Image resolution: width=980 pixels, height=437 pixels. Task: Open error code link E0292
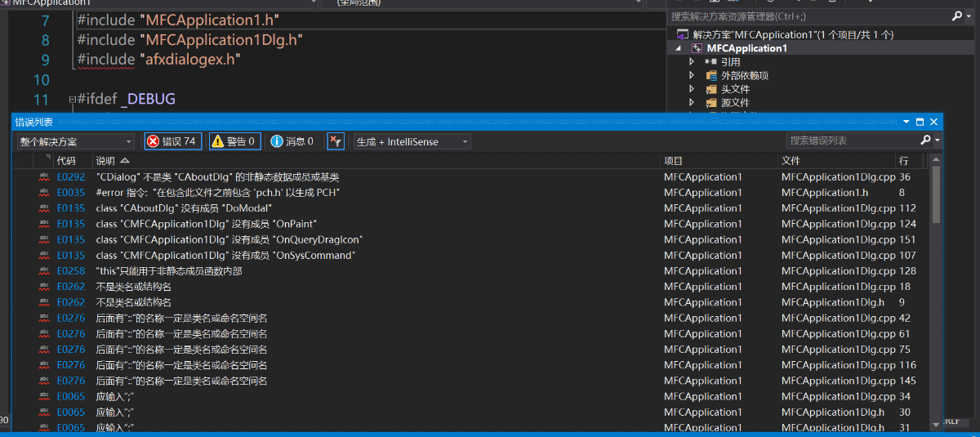pyautogui.click(x=70, y=176)
